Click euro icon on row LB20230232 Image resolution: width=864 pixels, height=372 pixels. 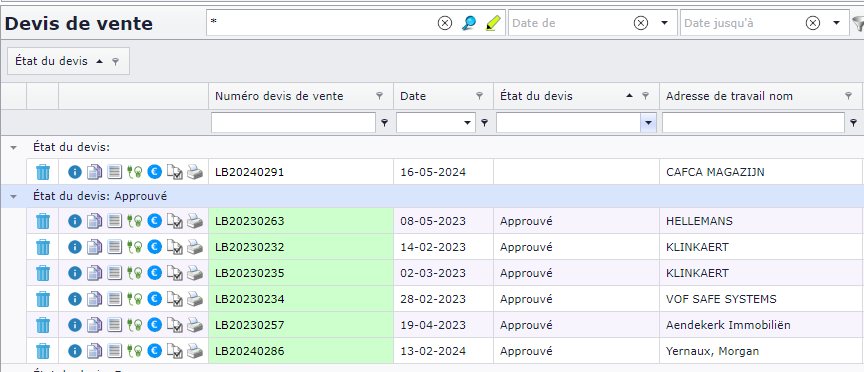pos(155,247)
